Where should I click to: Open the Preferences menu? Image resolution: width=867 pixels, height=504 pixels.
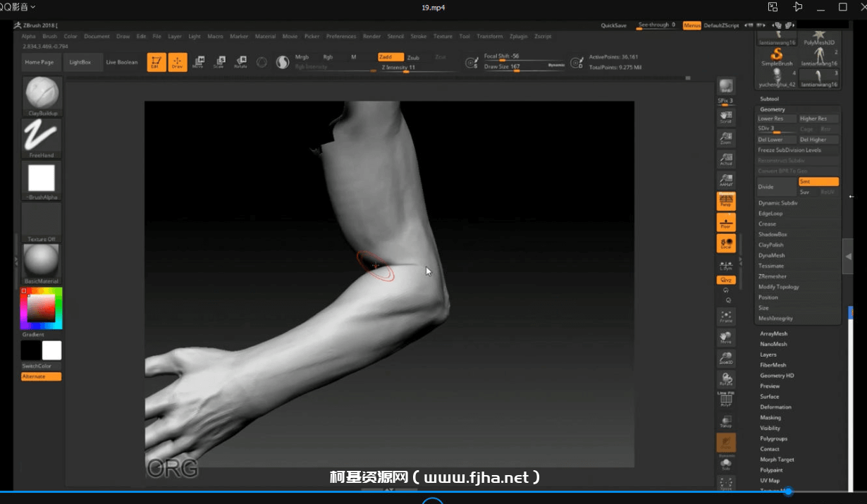341,36
